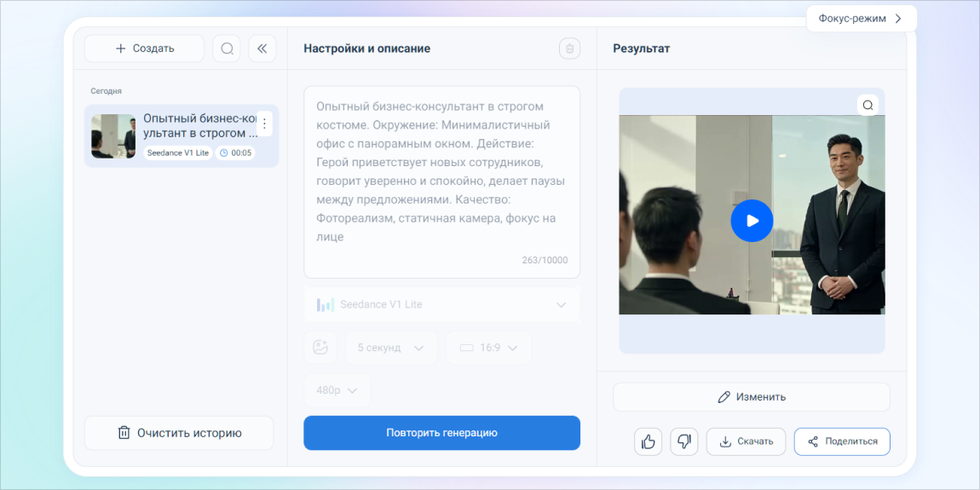The image size is (980, 490).
Task: Click the 00:05 duration badge
Action: tap(235, 153)
